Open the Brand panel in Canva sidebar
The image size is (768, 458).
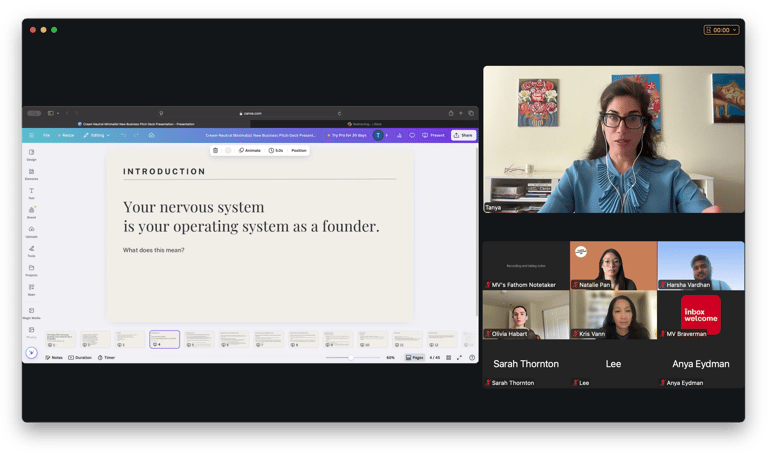tap(31, 212)
